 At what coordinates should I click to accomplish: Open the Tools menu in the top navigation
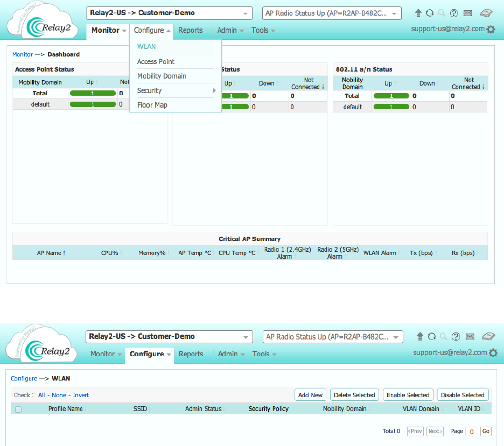click(x=263, y=31)
